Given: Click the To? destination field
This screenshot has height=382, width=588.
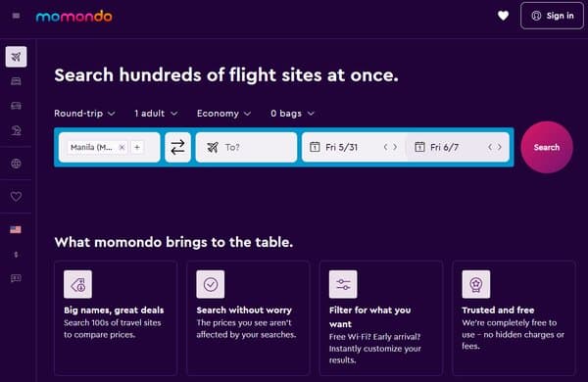Looking at the screenshot, I should pos(246,147).
